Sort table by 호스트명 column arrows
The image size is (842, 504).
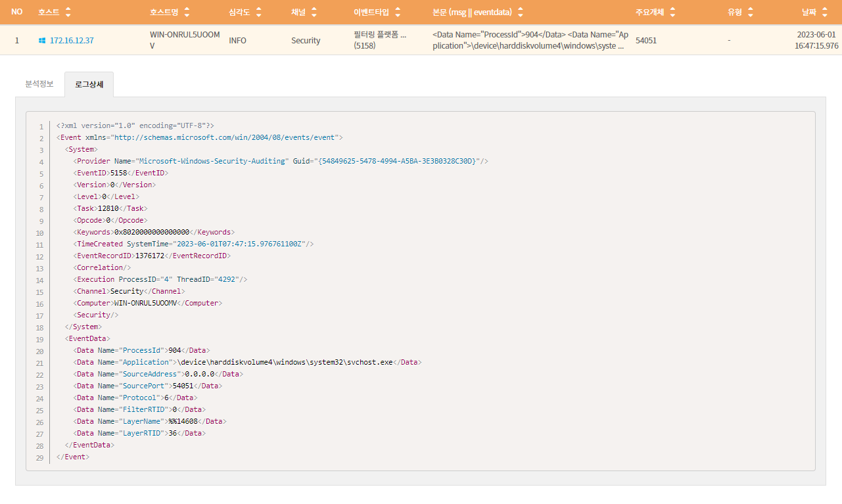pyautogui.click(x=187, y=12)
